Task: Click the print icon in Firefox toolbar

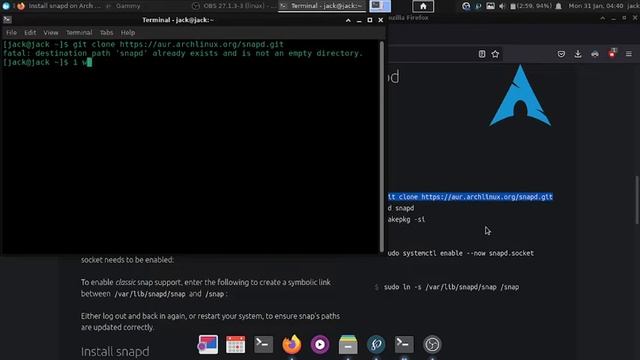Action: (x=595, y=54)
